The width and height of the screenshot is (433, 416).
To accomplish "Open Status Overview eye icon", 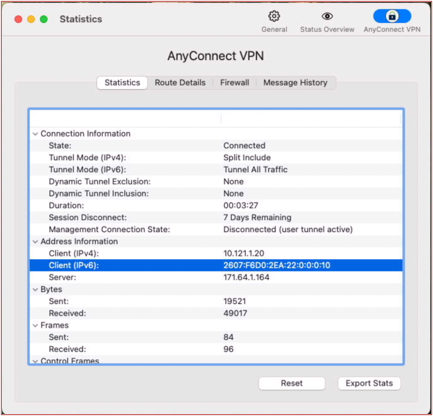I will pyautogui.click(x=327, y=16).
